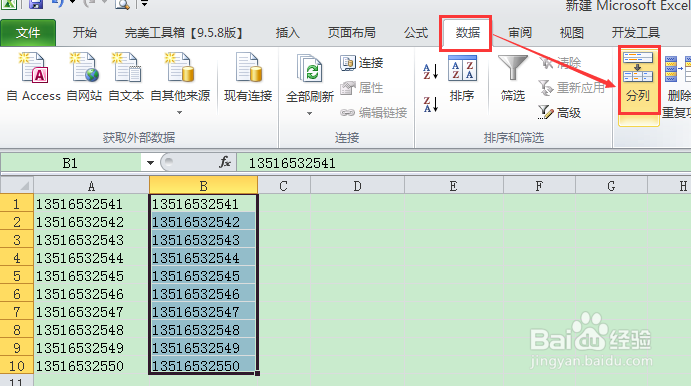
Task: Select row 5 header
Action: 17,276
